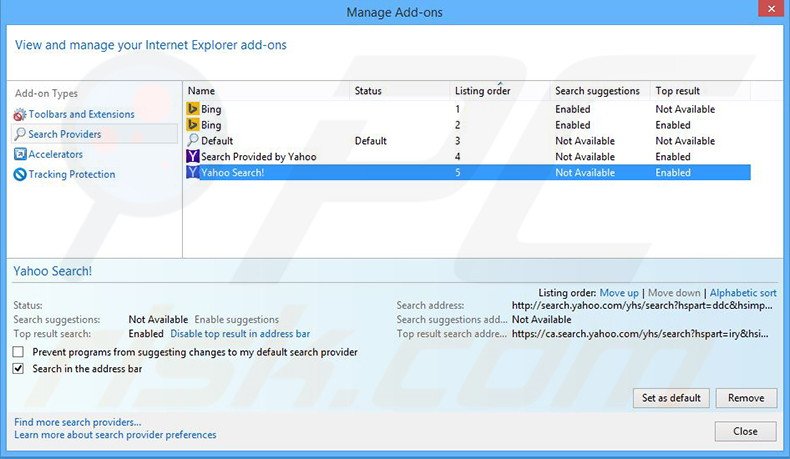Screen dimensions: 790x459
Task: Click the Yahoo icon of Search Provided by Yahoo
Action: point(193,156)
